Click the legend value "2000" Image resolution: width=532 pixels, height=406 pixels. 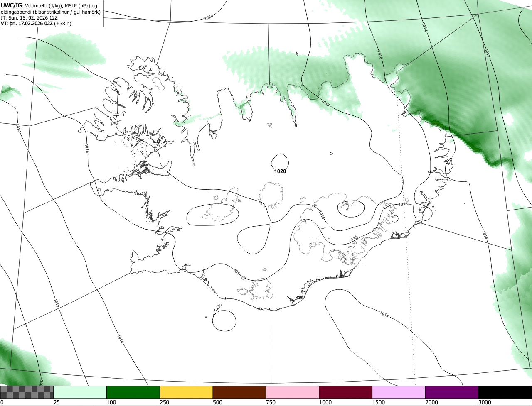tap(432, 402)
